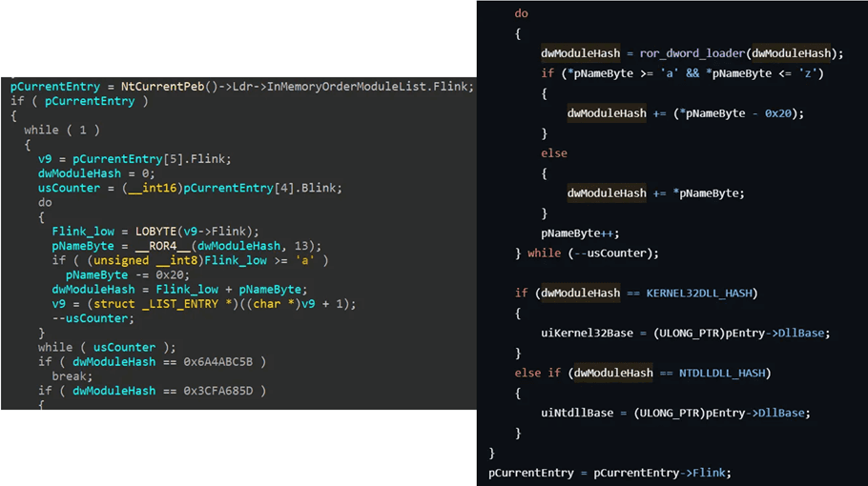Image resolution: width=868 pixels, height=486 pixels.
Task: Click 'pCurrentEntry = pCurrentEntry->Flink;' line
Action: point(610,473)
